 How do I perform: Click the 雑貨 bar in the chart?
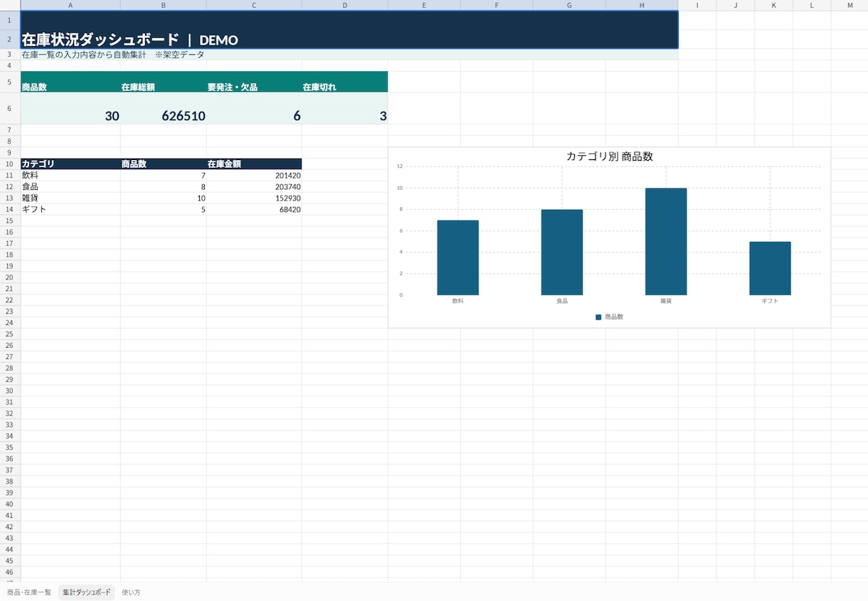click(666, 242)
